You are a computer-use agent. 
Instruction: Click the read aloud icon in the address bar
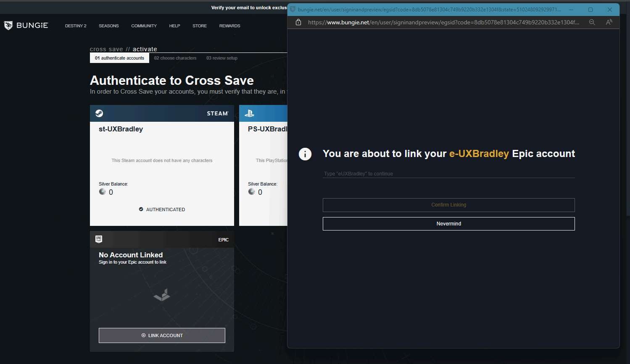(609, 22)
